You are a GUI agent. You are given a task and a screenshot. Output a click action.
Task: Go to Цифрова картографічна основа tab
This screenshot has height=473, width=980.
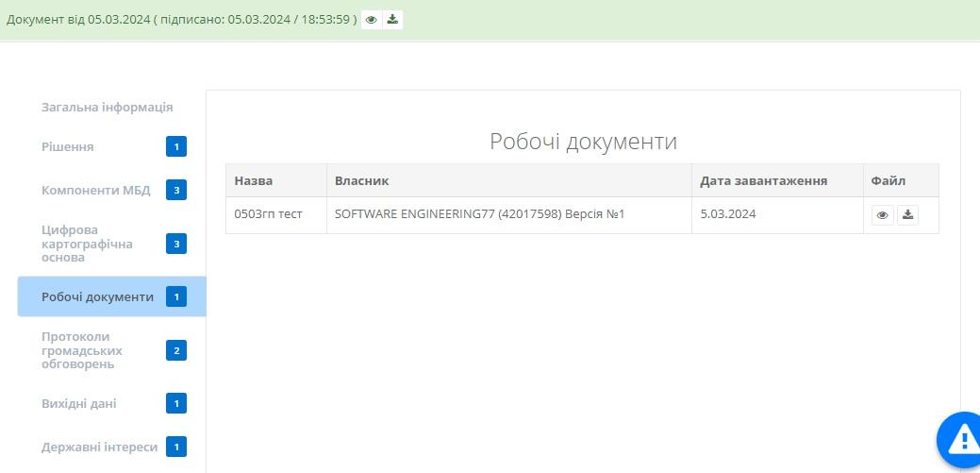[87, 244]
